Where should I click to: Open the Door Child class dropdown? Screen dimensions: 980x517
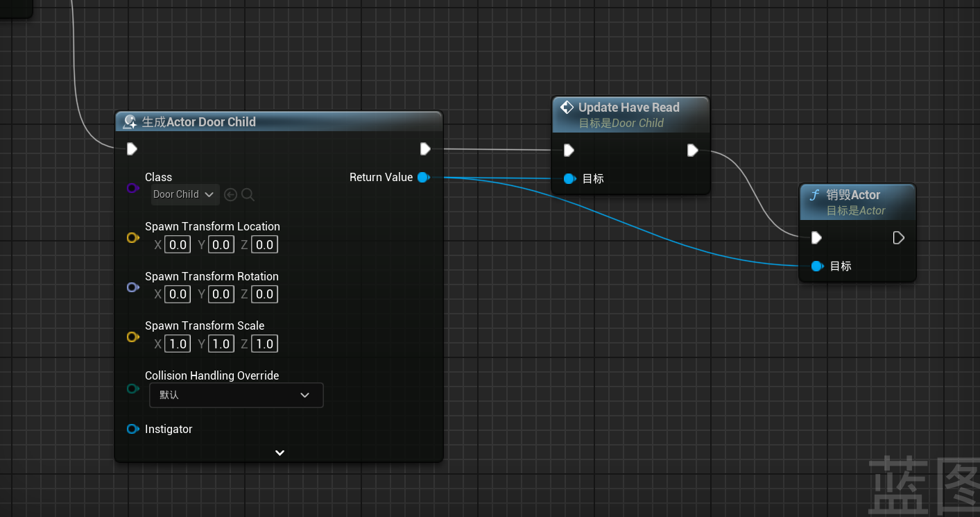click(x=185, y=194)
